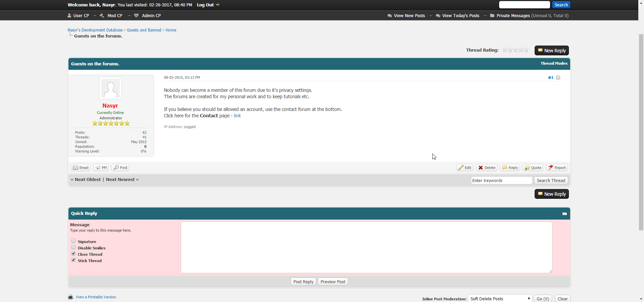This screenshot has width=644, height=302.
Task: Click the Enter Keywords search field
Action: (x=501, y=180)
